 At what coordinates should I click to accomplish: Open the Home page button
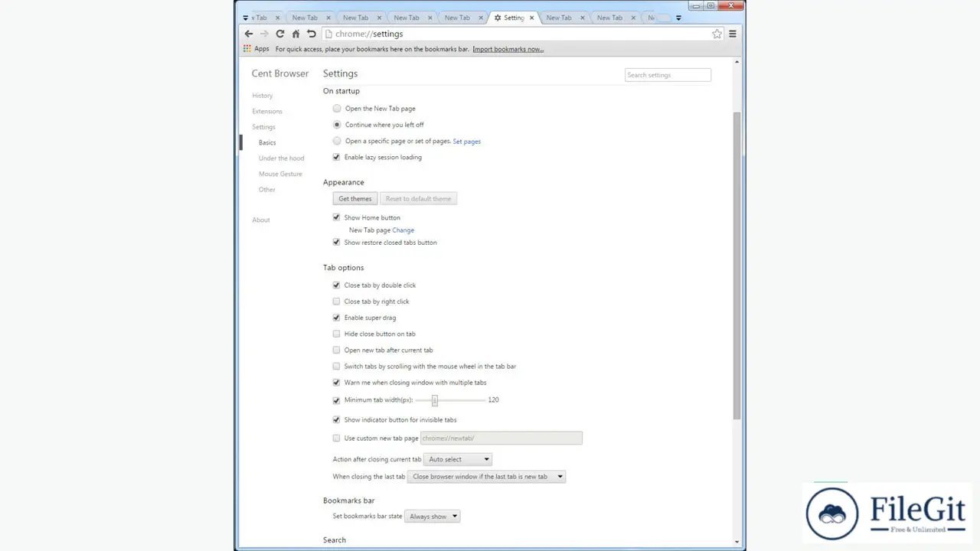click(x=296, y=34)
